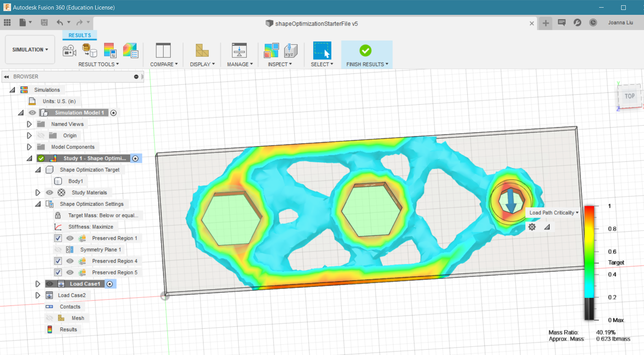Hide Preserved Region 4 via eye icon

[70, 261]
